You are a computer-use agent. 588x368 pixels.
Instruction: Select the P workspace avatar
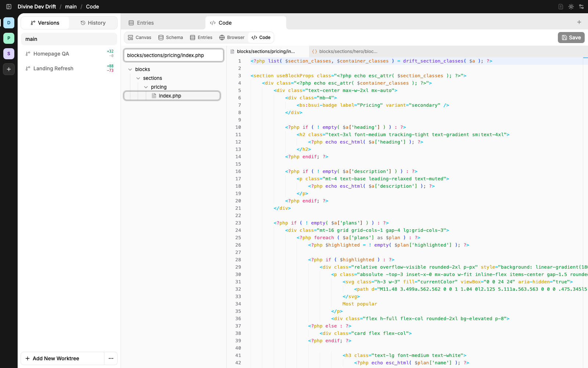(x=9, y=38)
